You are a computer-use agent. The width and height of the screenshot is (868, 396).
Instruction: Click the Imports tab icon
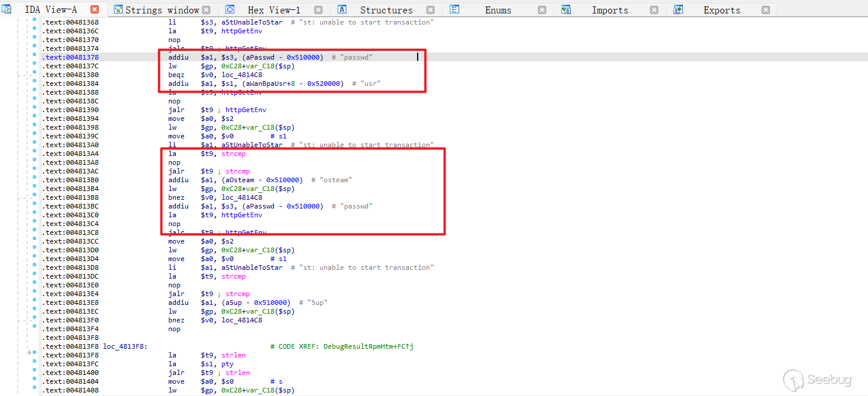pos(565,10)
